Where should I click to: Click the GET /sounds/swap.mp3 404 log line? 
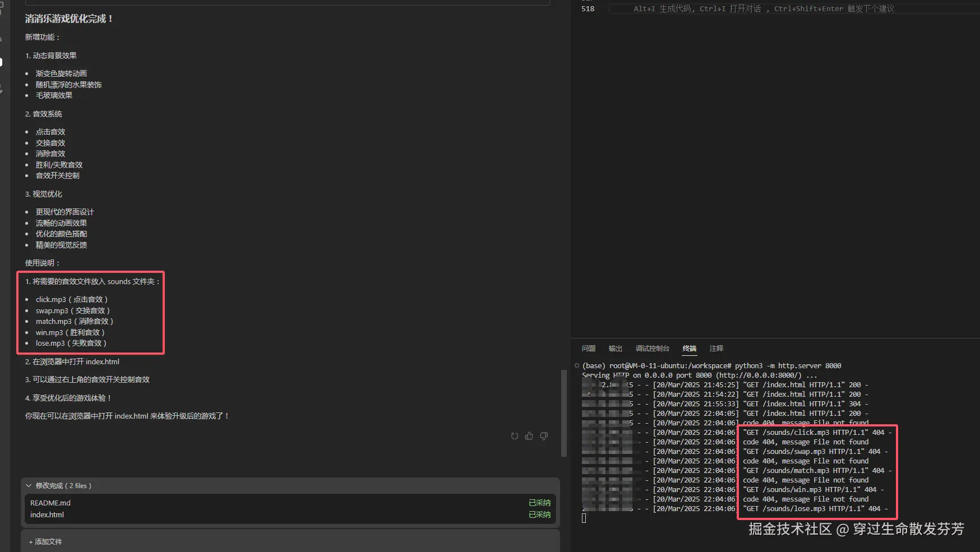815,452
